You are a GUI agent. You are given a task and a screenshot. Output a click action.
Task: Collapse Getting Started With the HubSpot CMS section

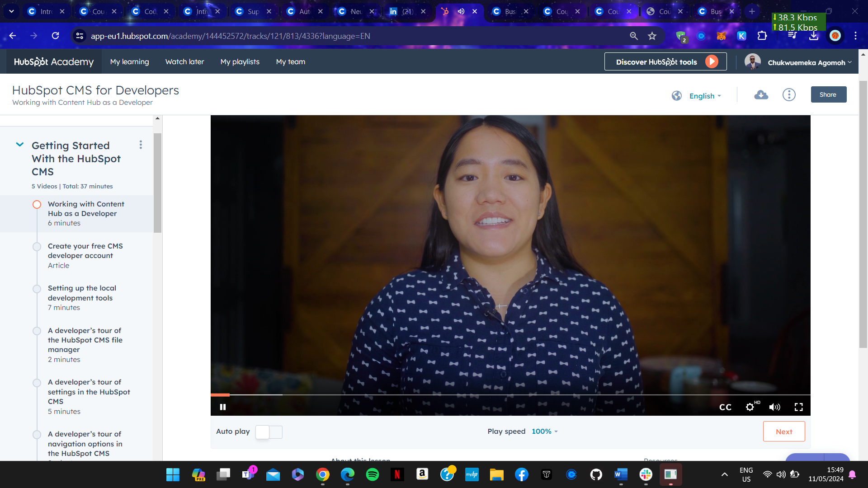[x=20, y=145]
